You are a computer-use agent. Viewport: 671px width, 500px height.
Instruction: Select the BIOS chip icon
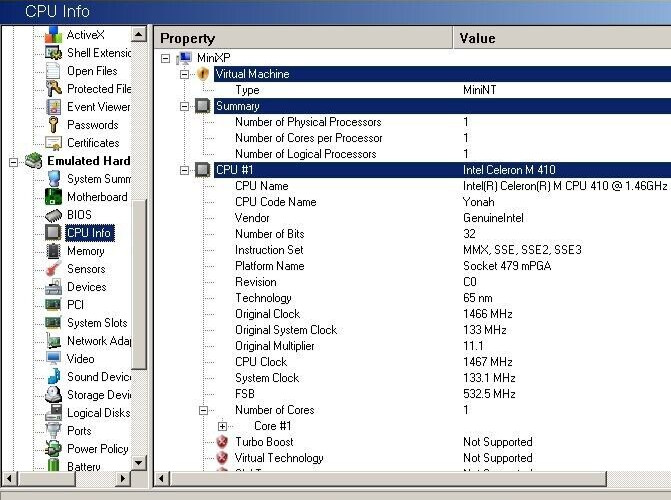pyautogui.click(x=53, y=215)
